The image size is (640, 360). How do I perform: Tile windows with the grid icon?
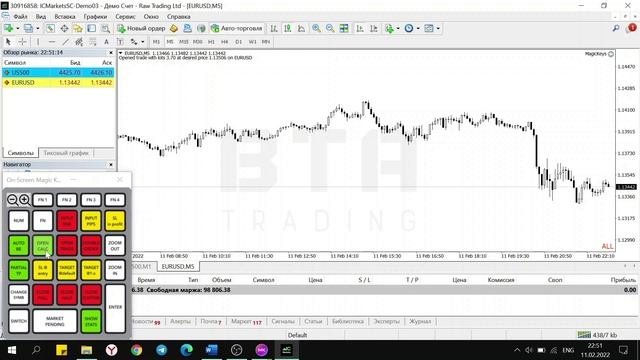pos(344,28)
